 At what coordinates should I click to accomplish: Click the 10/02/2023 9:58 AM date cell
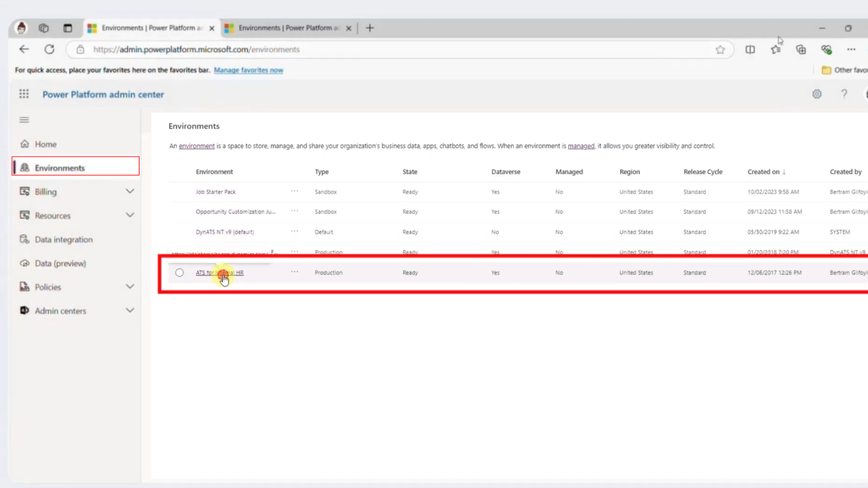coord(773,192)
